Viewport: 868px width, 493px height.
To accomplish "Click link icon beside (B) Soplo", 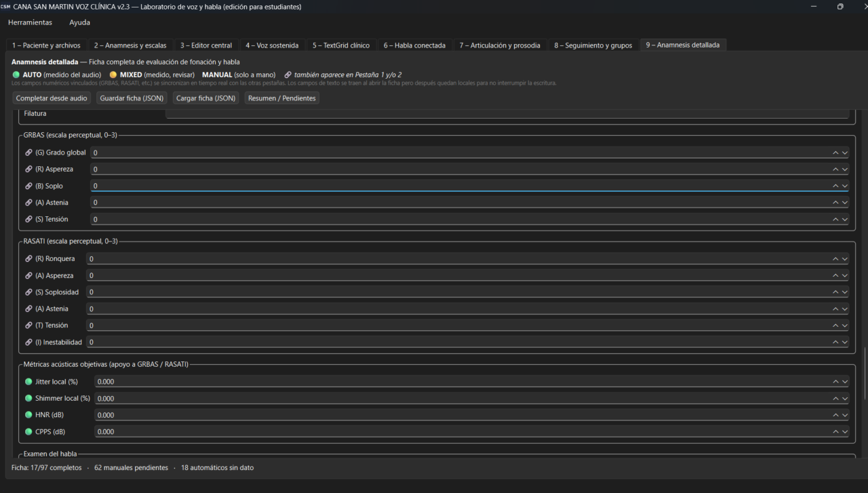I will pyautogui.click(x=28, y=186).
